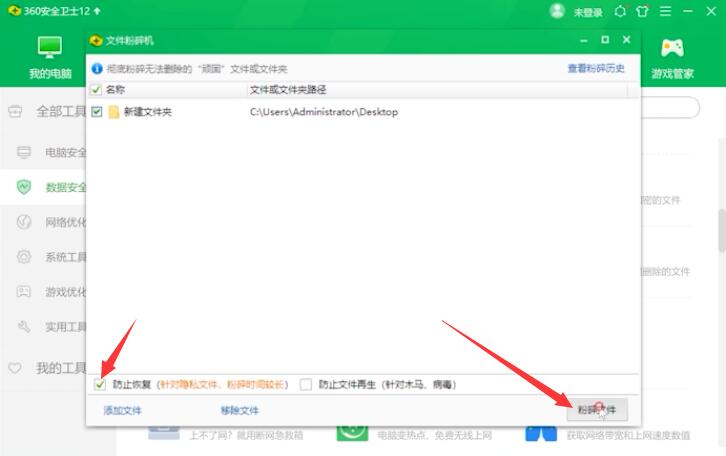Click the user avatar icon beside 未登录
The image size is (726, 456).
557,11
